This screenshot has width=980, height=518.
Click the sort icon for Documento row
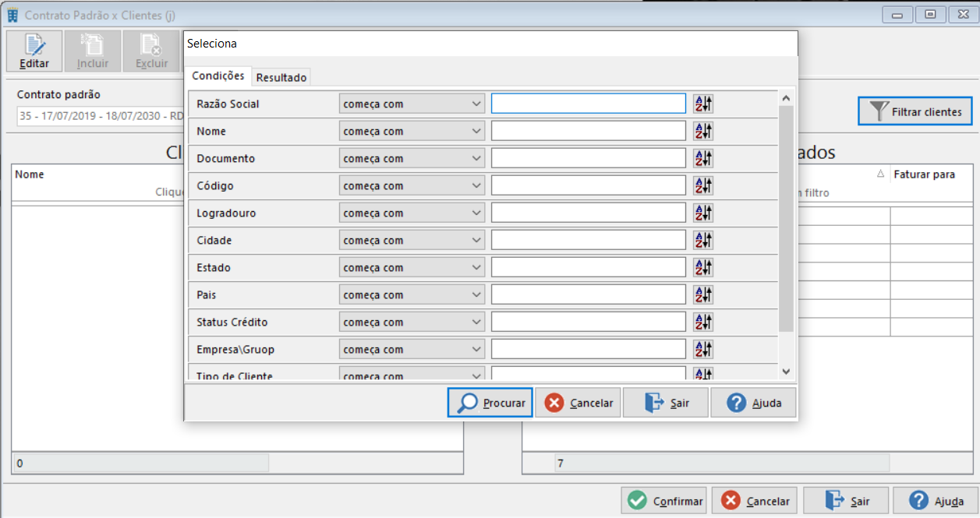(703, 158)
